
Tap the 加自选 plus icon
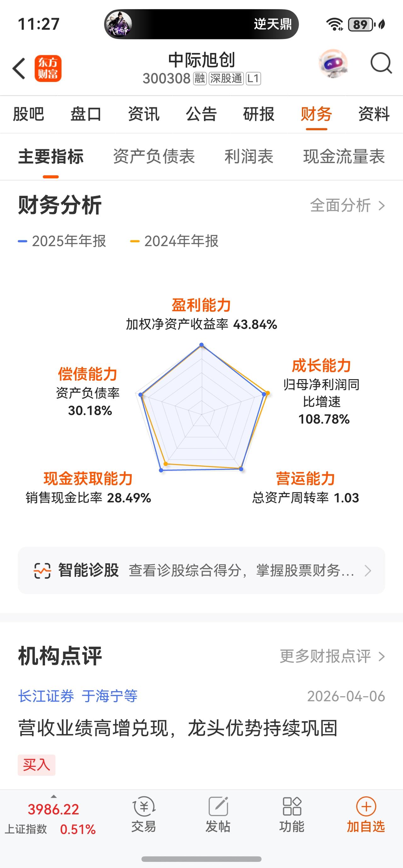(x=366, y=806)
